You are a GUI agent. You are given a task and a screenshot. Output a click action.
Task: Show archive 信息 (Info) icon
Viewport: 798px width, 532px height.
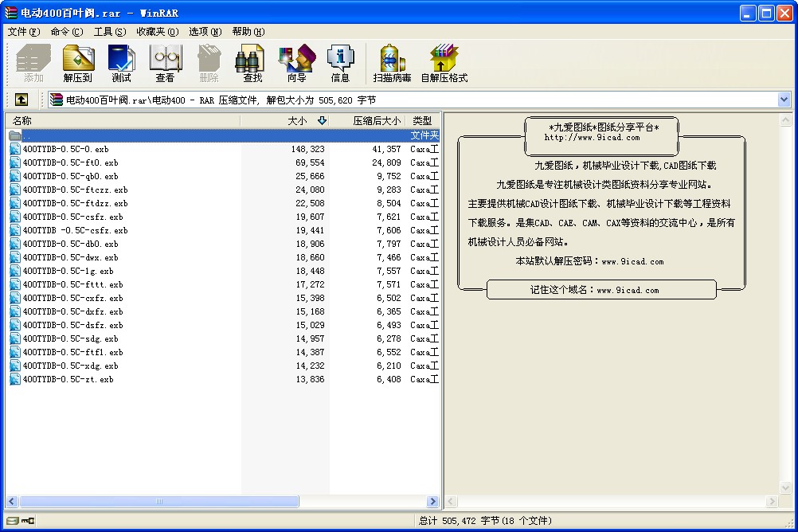[340, 63]
